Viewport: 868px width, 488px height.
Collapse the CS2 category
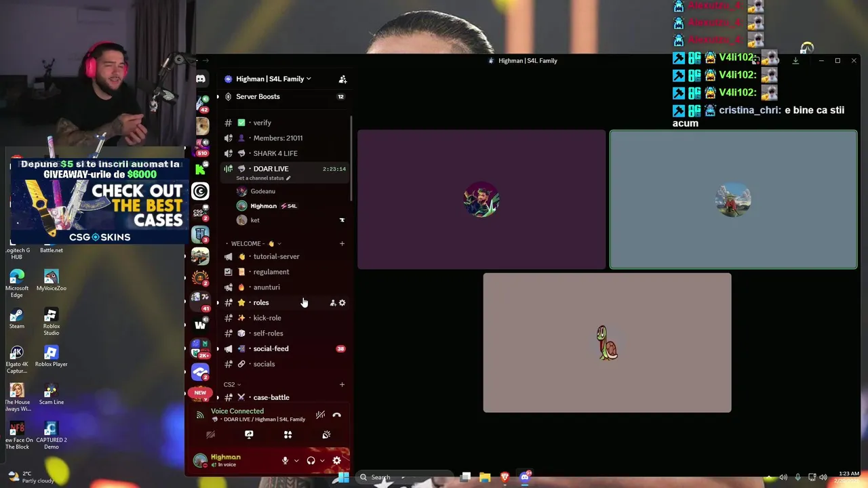(233, 385)
